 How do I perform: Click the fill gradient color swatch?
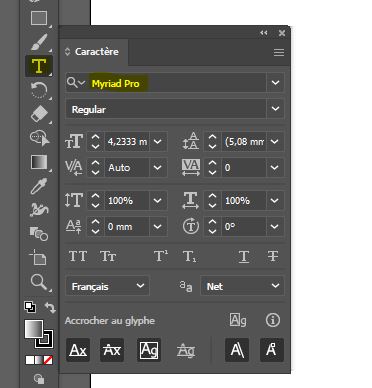[34, 329]
